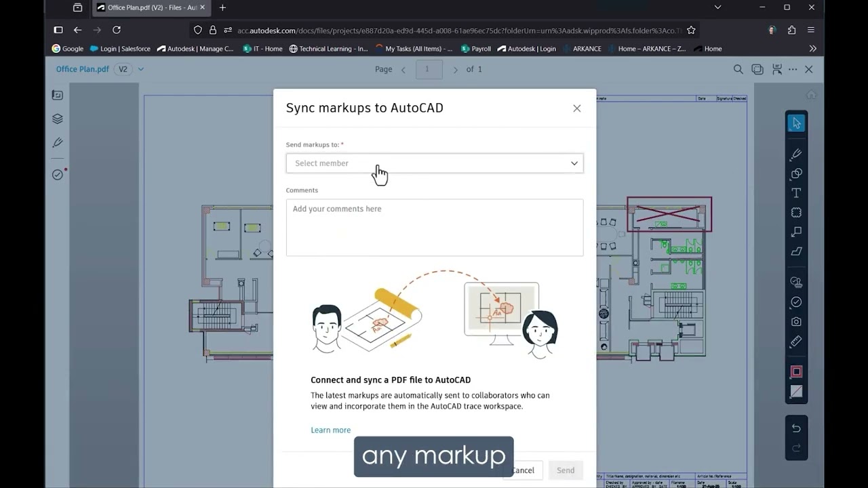Close the Office Plan.pdf viewer

click(x=808, y=69)
